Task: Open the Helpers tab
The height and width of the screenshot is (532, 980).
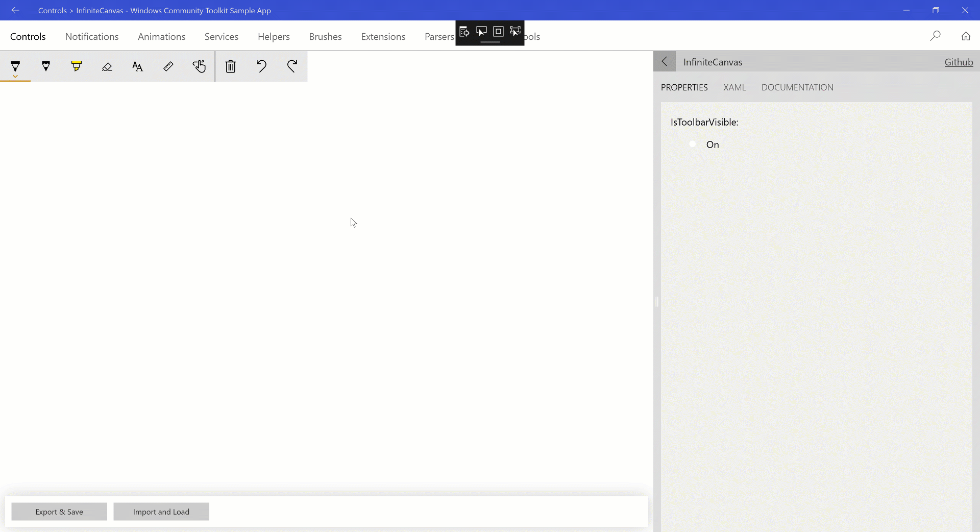Action: click(x=274, y=37)
